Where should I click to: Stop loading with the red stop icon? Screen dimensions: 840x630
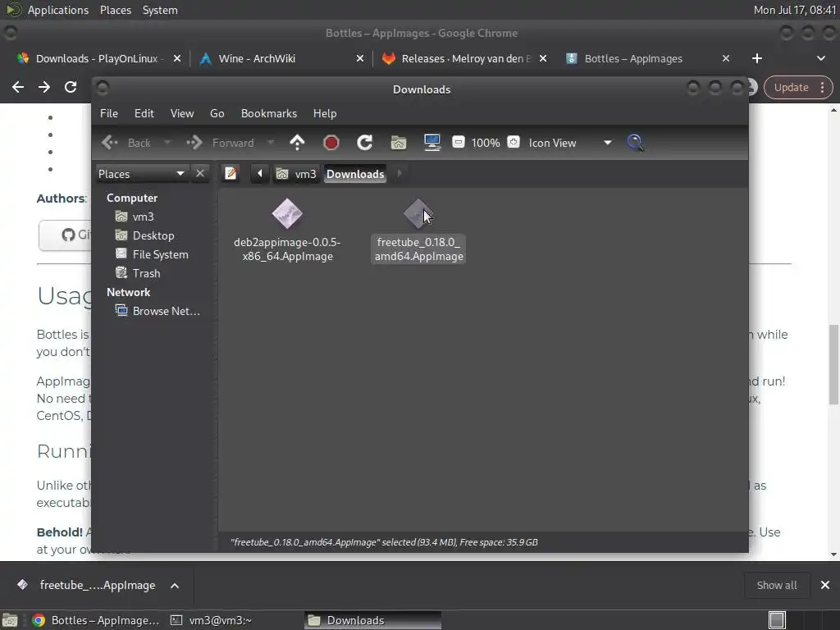pyautogui.click(x=331, y=143)
